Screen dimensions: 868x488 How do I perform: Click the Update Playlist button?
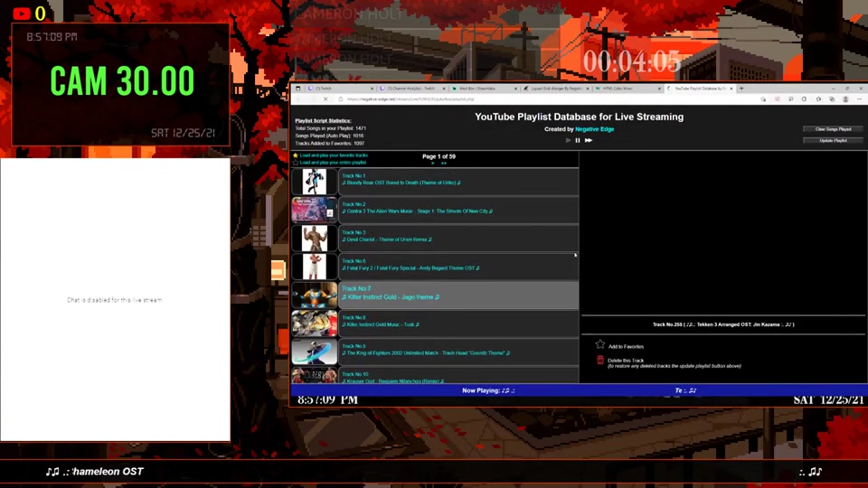[x=833, y=140]
